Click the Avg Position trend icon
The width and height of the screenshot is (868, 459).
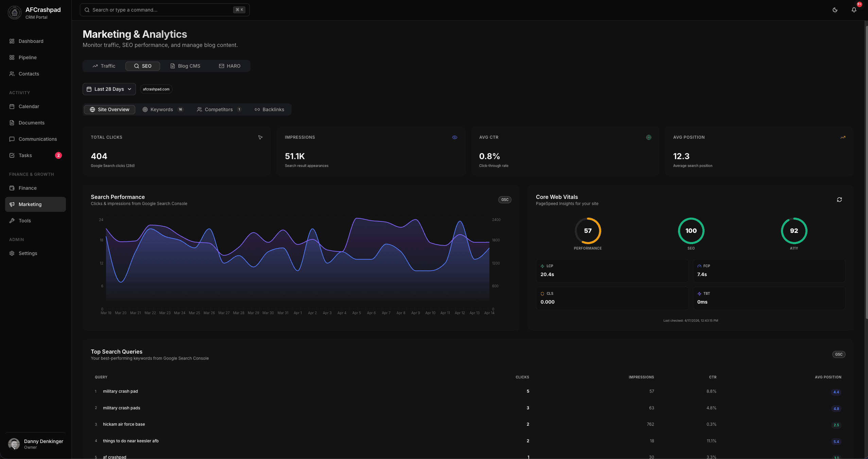843,137
